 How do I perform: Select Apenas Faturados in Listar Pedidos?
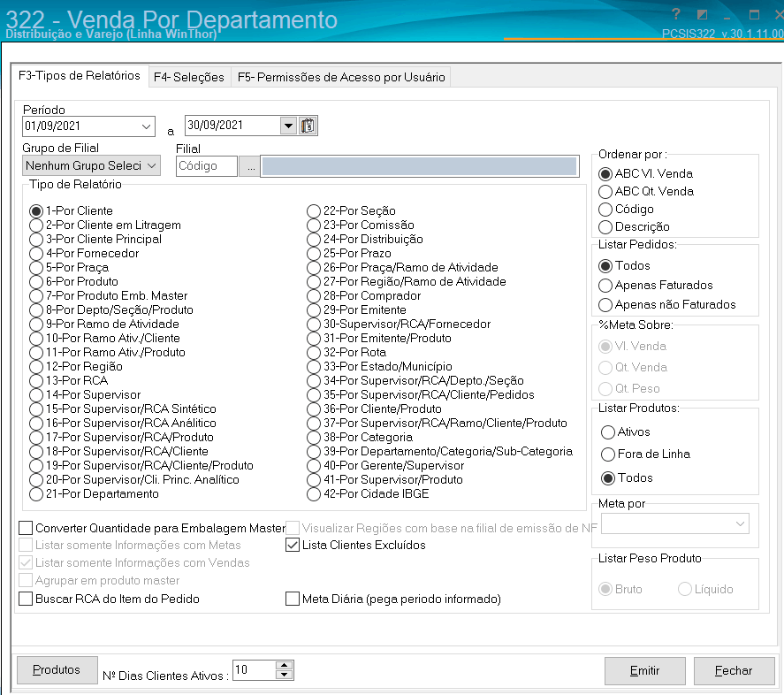[x=605, y=286]
